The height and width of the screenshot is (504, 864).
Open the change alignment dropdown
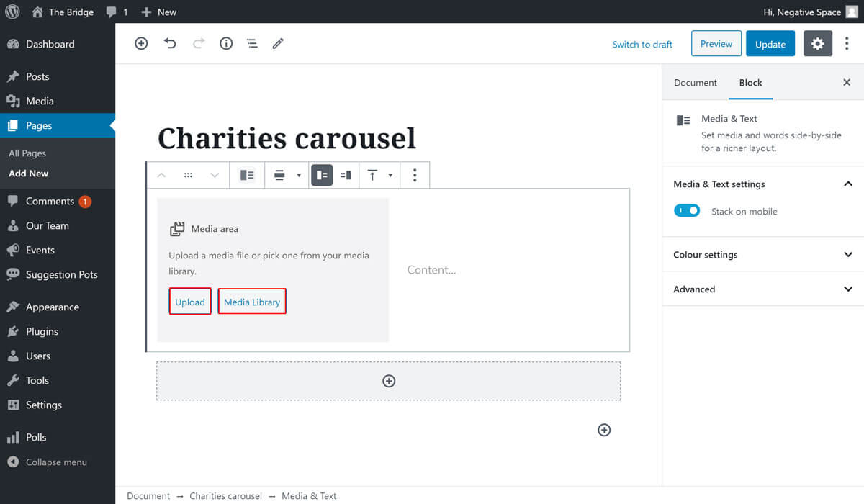pyautogui.click(x=285, y=175)
